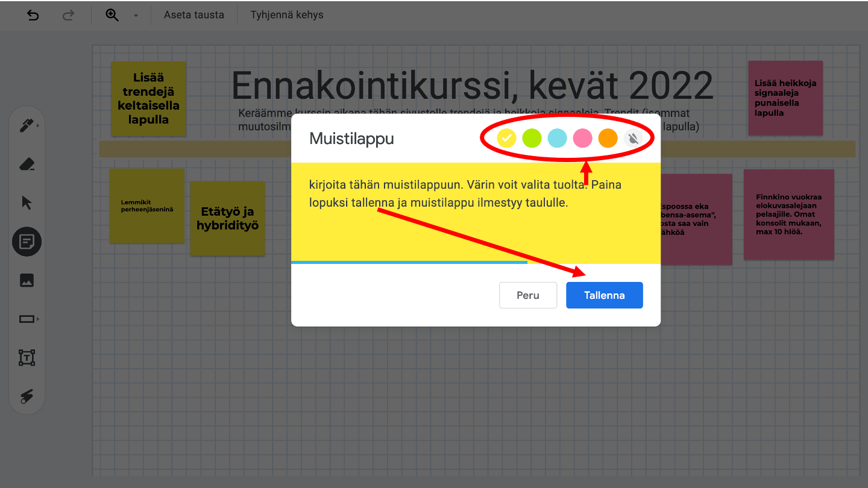Choose the orange note color
This screenshot has height=488, width=868.
click(x=608, y=139)
